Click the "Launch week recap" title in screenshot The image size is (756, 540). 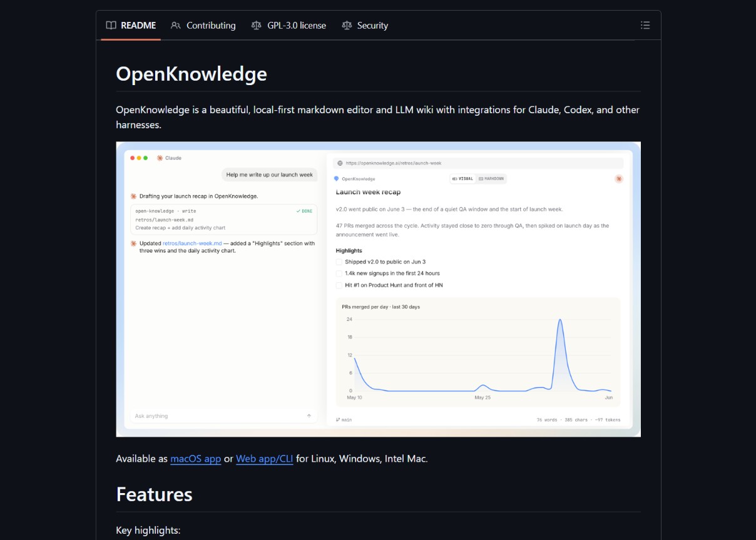[x=368, y=192]
